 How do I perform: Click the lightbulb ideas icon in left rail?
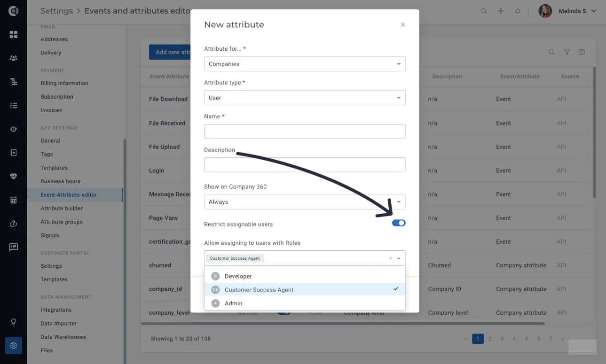pos(14,322)
